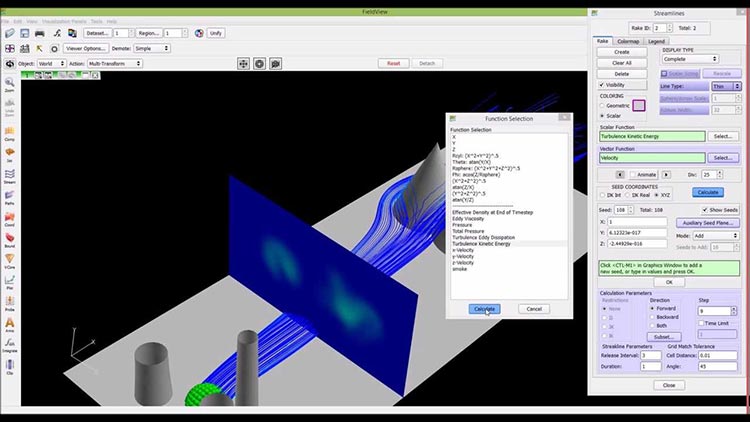Toggle the Animate checkbox
The width and height of the screenshot is (750, 422).
[633, 175]
